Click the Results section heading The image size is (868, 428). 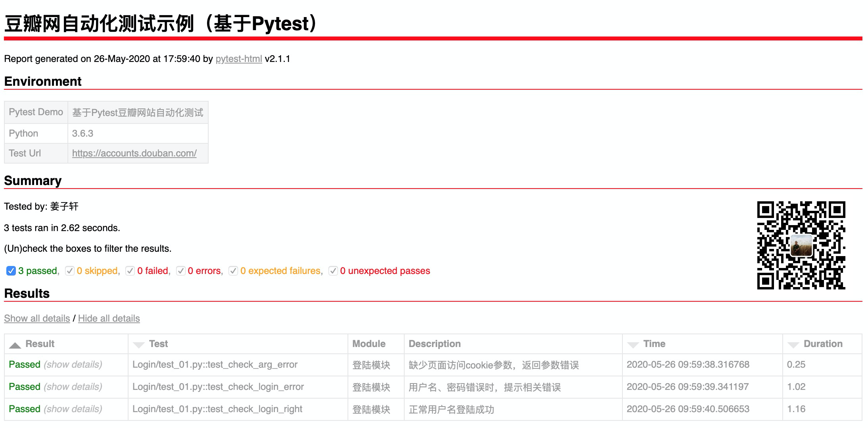[27, 293]
